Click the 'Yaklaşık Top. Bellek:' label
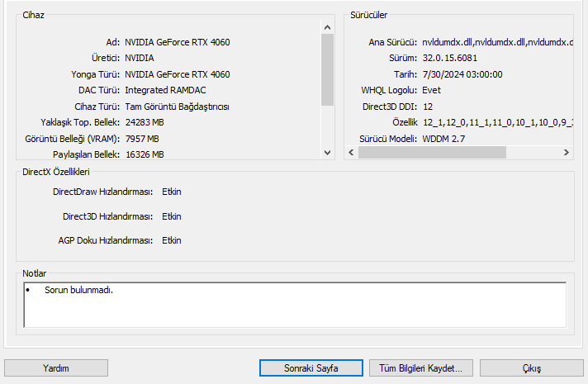 (80, 122)
